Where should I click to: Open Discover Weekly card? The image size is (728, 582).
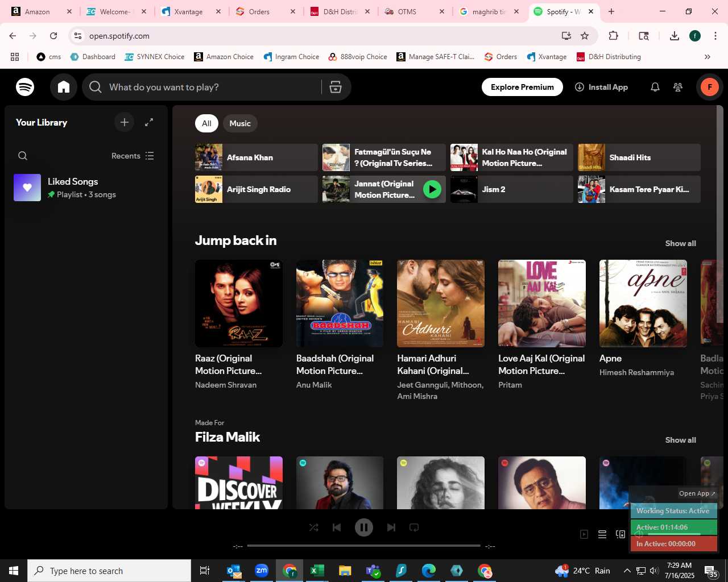pyautogui.click(x=239, y=483)
